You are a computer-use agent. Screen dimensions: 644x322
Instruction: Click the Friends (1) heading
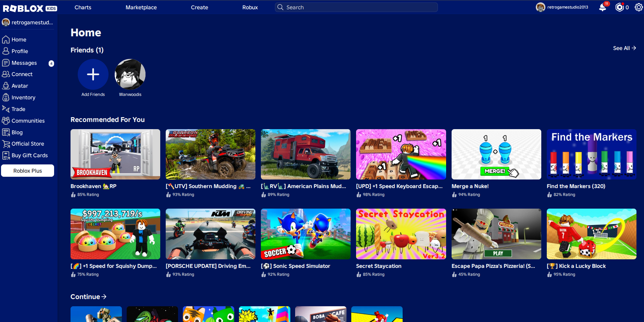87,50
